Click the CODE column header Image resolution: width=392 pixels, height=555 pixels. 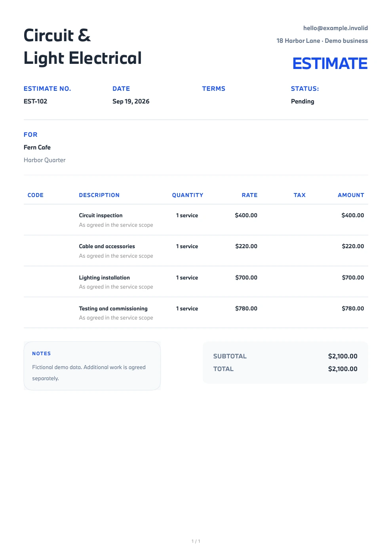(36, 195)
